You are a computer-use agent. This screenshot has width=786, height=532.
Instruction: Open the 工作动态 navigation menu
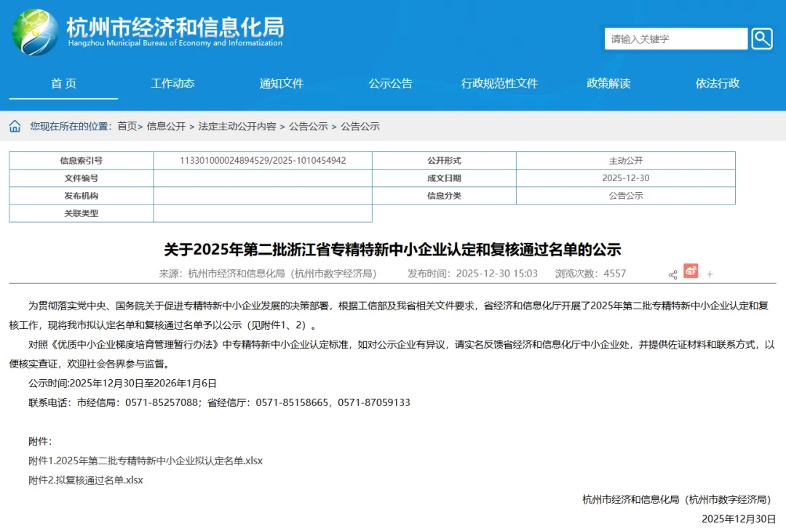point(172,83)
